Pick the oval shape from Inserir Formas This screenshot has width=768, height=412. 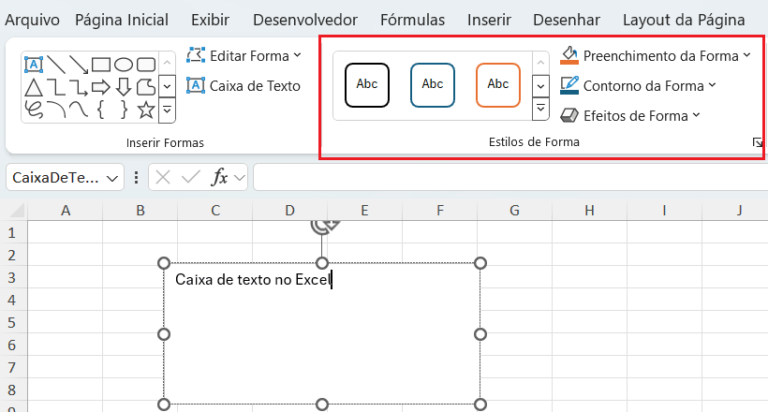click(x=123, y=65)
